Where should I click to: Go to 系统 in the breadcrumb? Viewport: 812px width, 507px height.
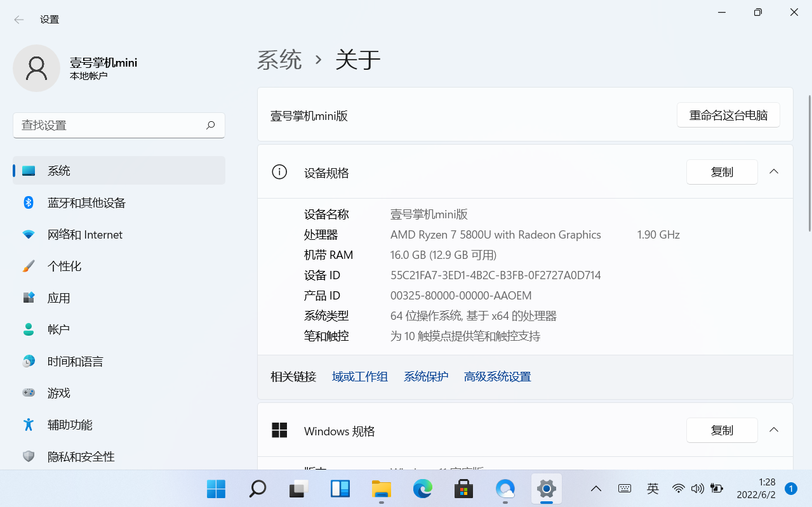pyautogui.click(x=279, y=60)
